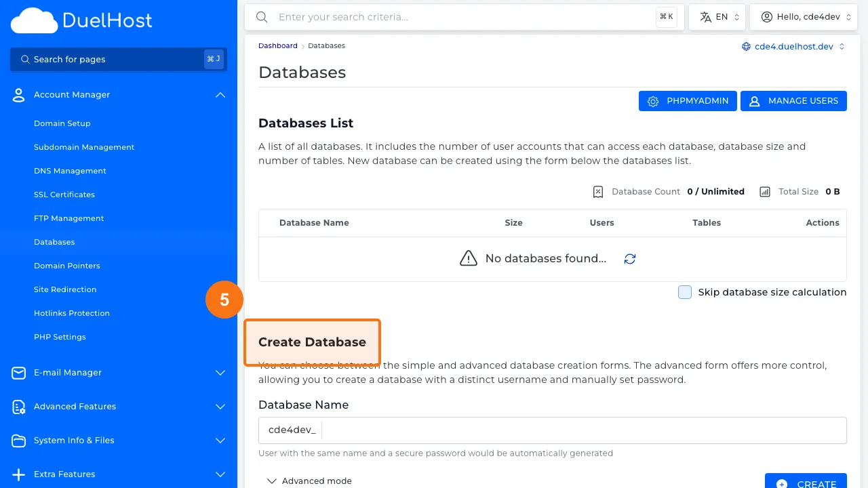Click the Database Count icon
Viewport: 868px width, 488px height.
[x=597, y=191]
